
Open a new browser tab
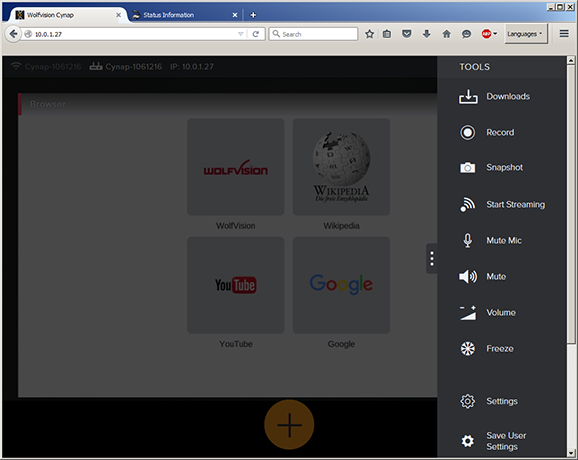(x=253, y=15)
